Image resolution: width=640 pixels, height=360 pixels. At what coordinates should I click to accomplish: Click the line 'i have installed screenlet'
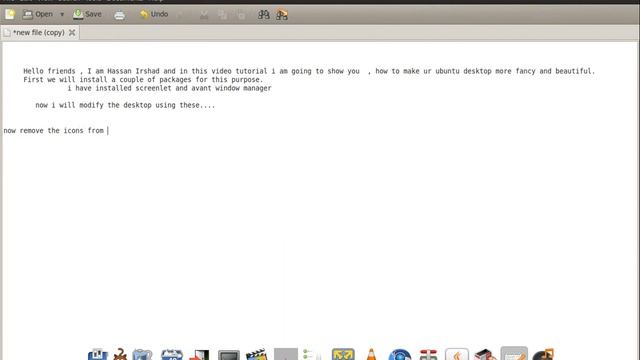(169, 88)
